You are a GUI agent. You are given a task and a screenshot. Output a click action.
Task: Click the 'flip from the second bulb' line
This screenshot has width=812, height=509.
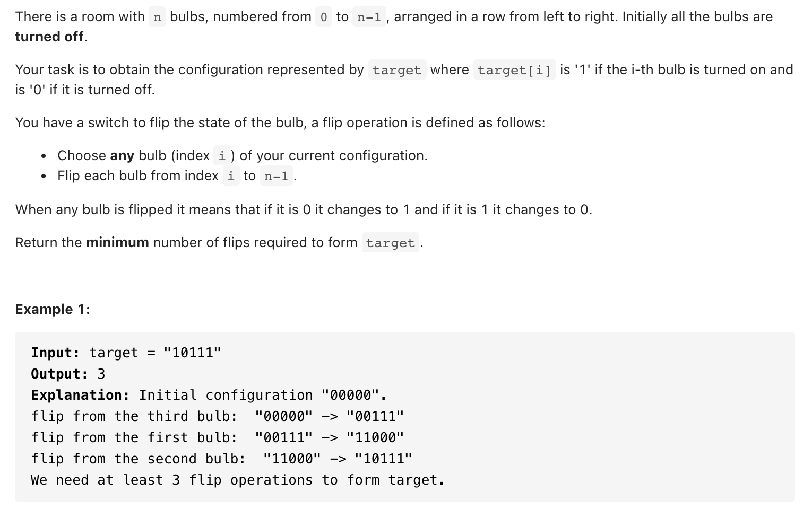[222, 459]
